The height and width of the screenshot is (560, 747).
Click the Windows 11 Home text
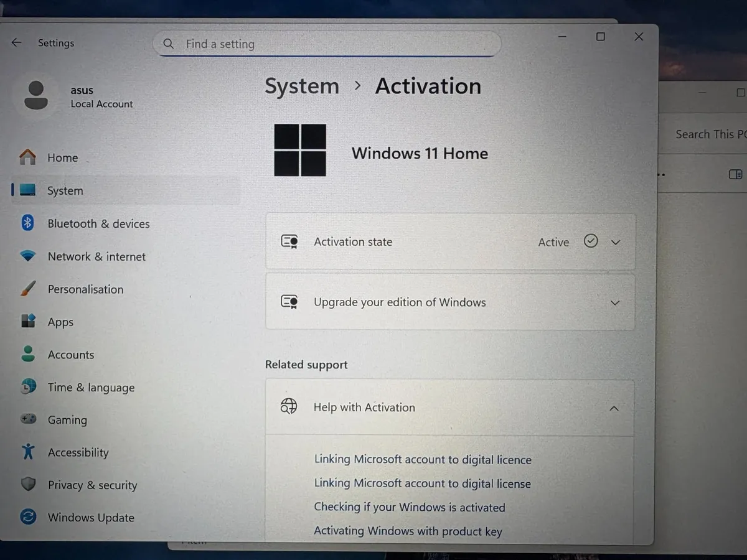(420, 153)
